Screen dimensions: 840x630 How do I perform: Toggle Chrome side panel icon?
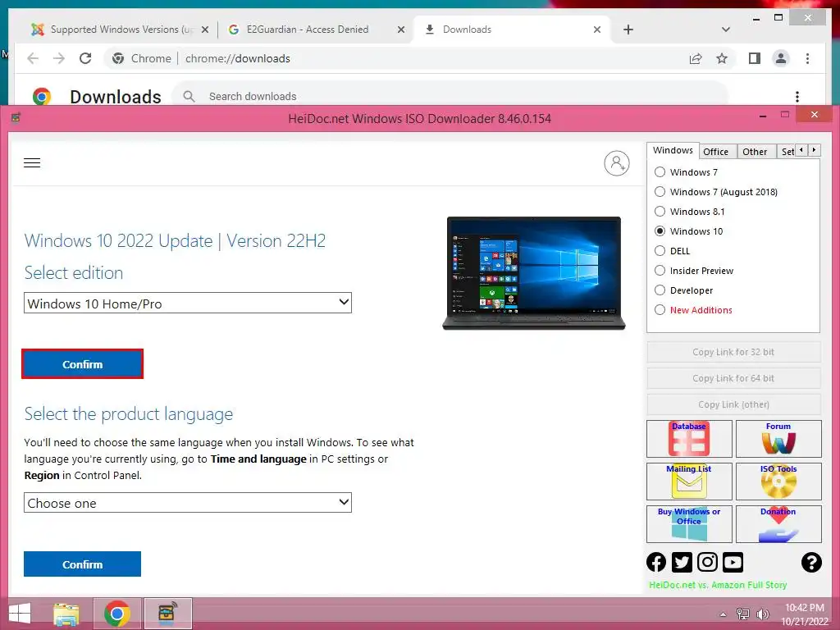755,58
